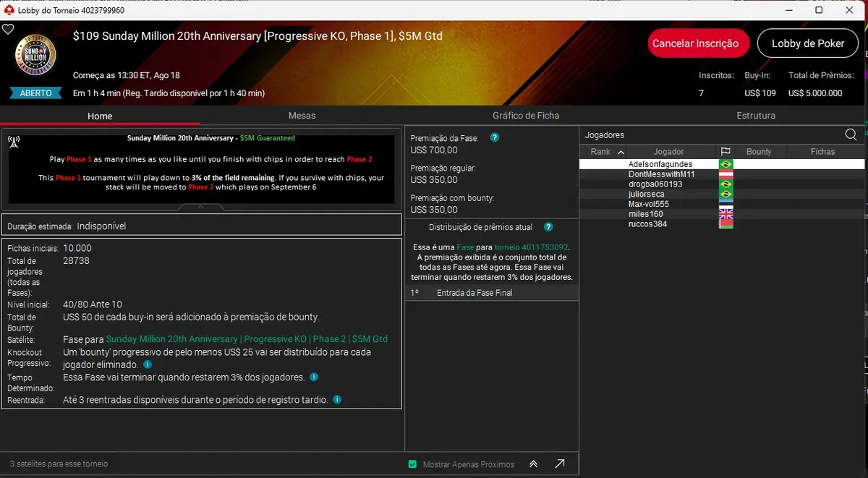Click info icon after 'registro tardio.'
The height and width of the screenshot is (478, 868).
click(337, 399)
